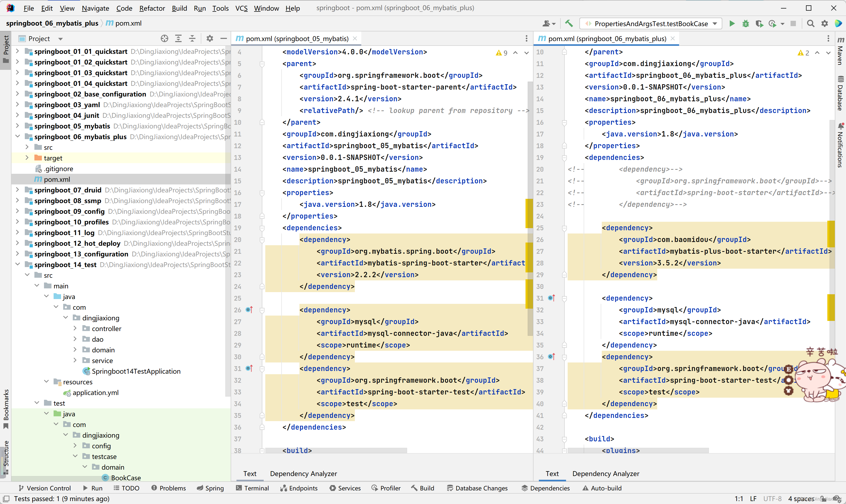
Task: Open the Notifications tool window
Action: 841,145
